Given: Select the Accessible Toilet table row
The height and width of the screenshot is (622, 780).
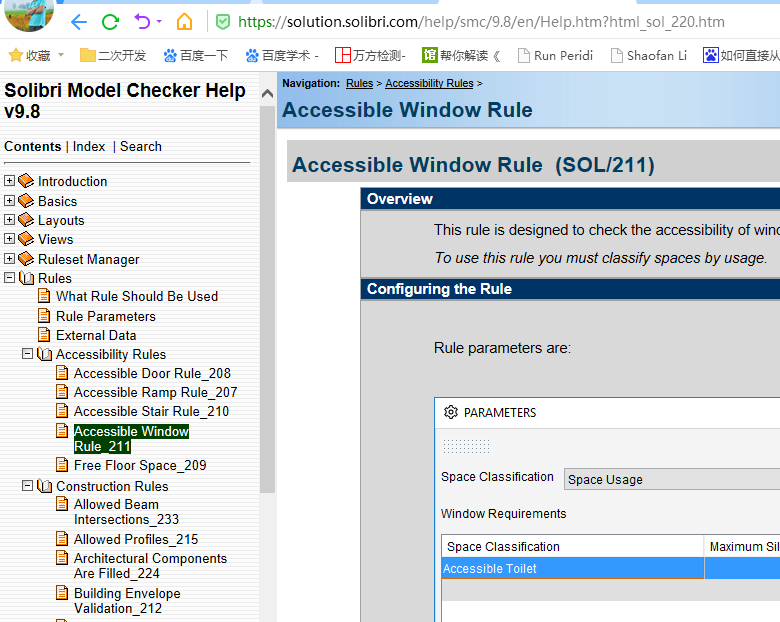Looking at the screenshot, I should coord(611,568).
